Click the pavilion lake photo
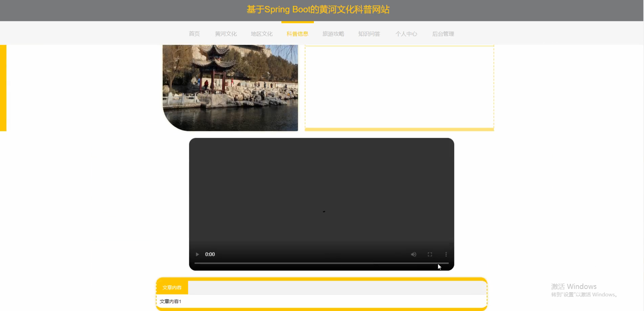Image resolution: width=644 pixels, height=311 pixels. 230,88
